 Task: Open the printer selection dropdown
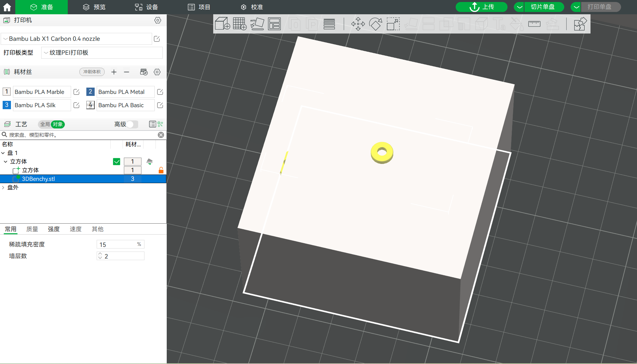tap(76, 39)
